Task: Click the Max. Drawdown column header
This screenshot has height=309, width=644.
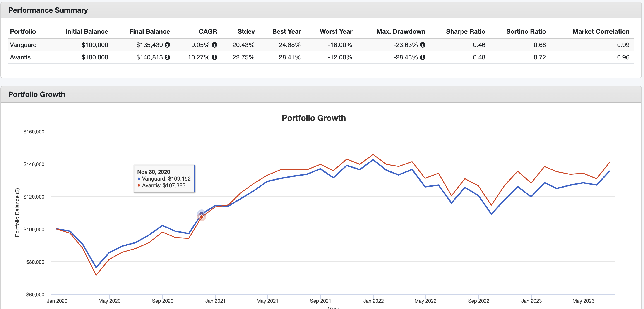Action: (x=401, y=31)
